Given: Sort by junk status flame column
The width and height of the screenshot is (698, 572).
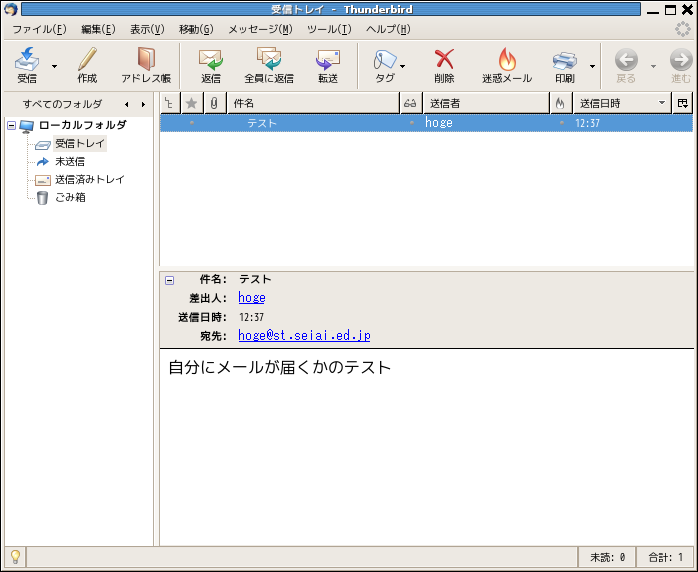Looking at the screenshot, I should coord(560,104).
